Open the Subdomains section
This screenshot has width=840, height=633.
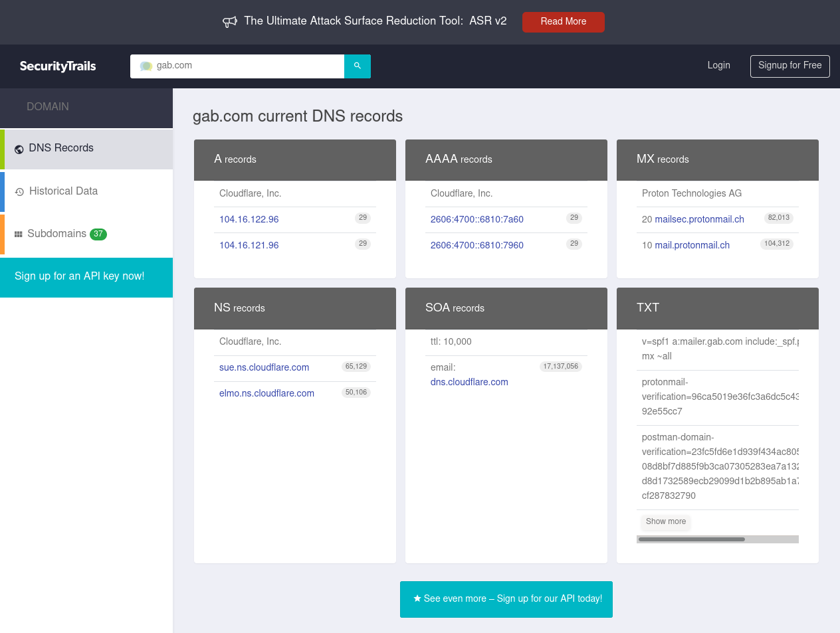[56, 234]
